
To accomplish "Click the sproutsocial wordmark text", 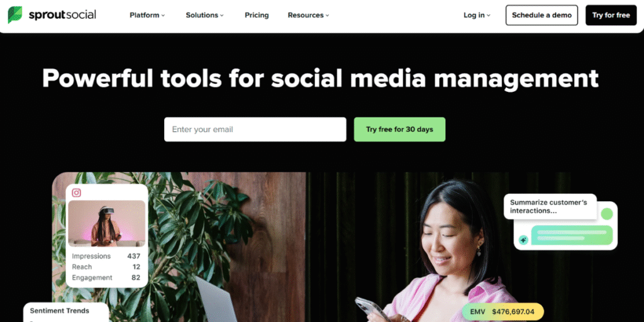I will tap(62, 15).
